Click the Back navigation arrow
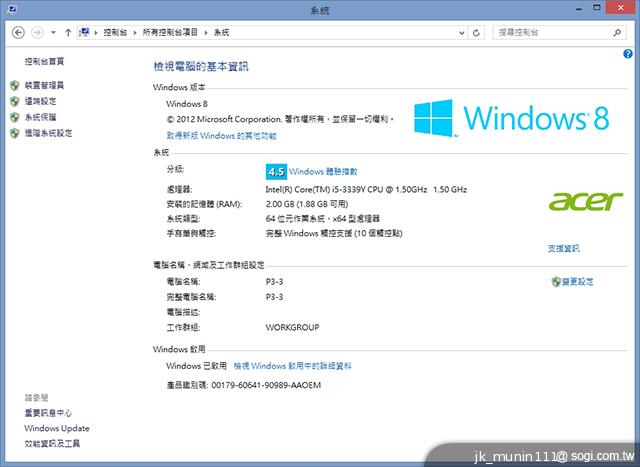This screenshot has height=467, width=640. click(18, 32)
